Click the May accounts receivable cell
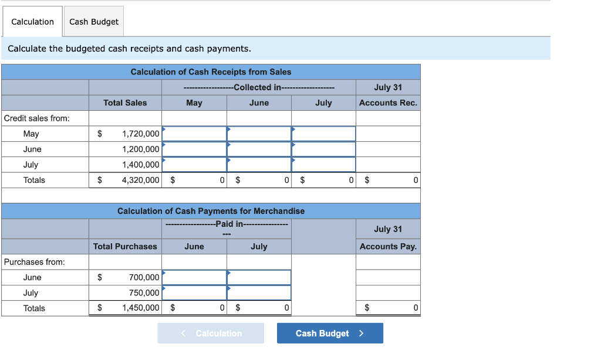This screenshot has height=364, width=601. click(x=388, y=134)
